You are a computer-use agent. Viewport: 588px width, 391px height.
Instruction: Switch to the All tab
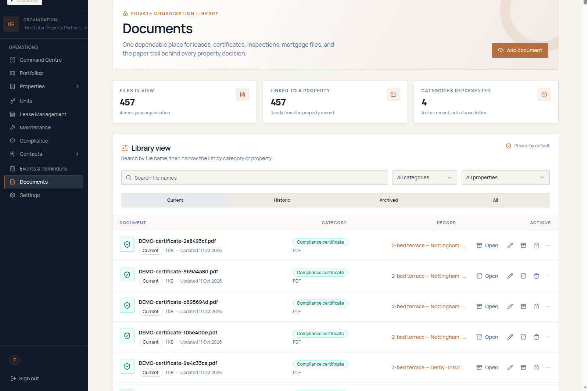[495, 200]
